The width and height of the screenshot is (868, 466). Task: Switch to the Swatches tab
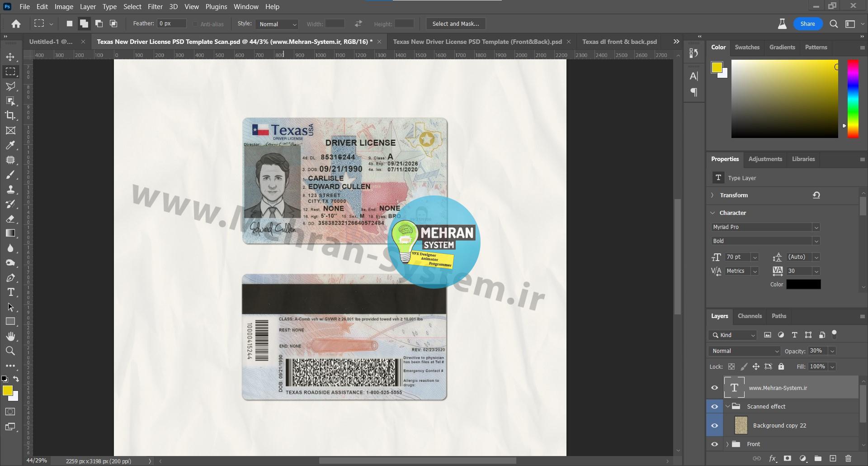coord(747,47)
